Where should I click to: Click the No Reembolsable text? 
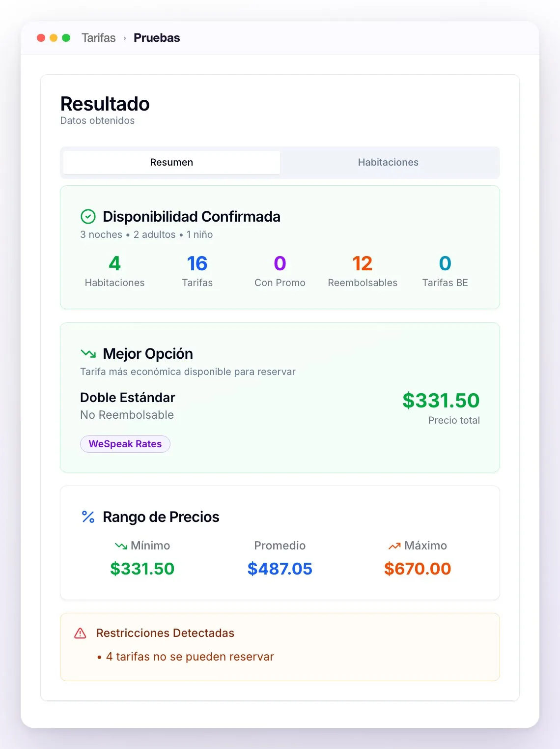127,415
